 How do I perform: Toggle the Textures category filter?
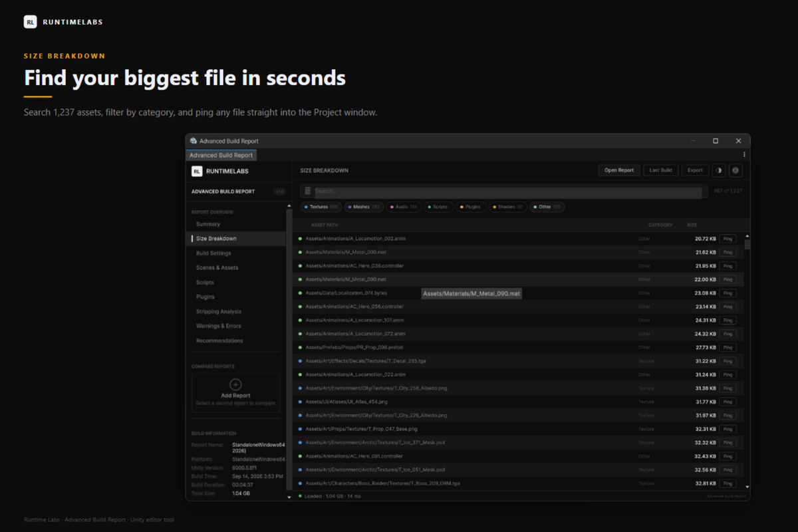pyautogui.click(x=322, y=207)
